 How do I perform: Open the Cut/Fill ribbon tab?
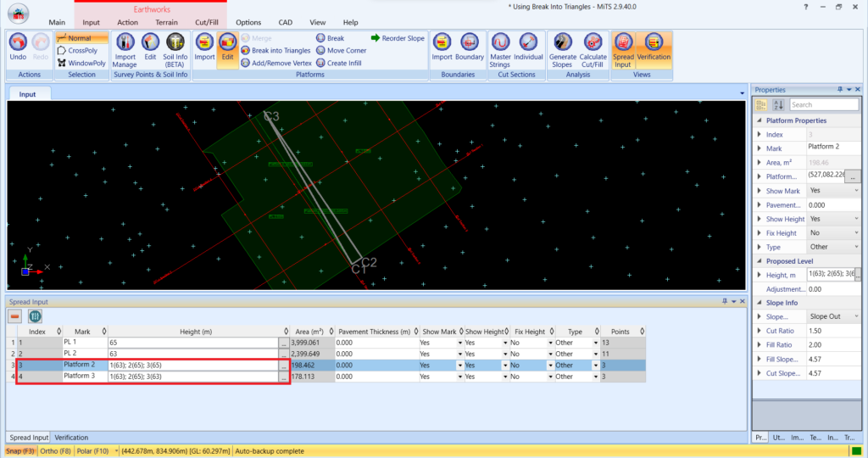[207, 22]
